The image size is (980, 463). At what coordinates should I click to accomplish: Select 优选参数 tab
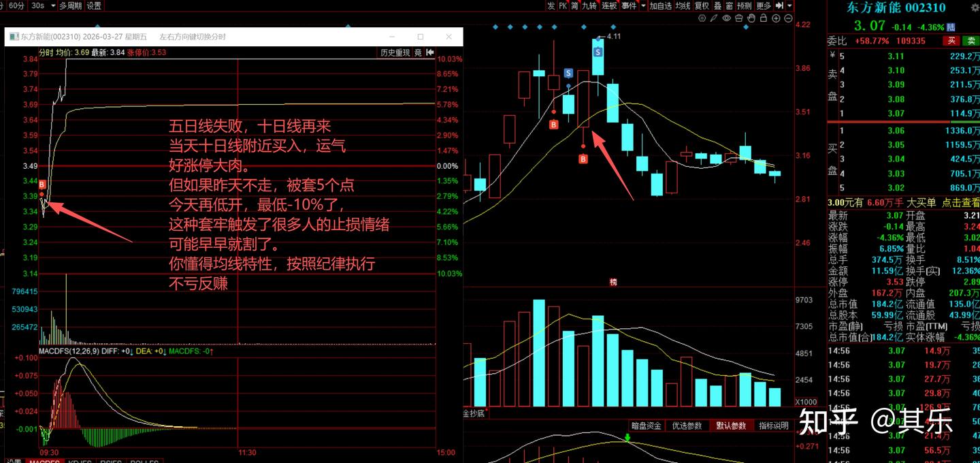[x=687, y=426]
